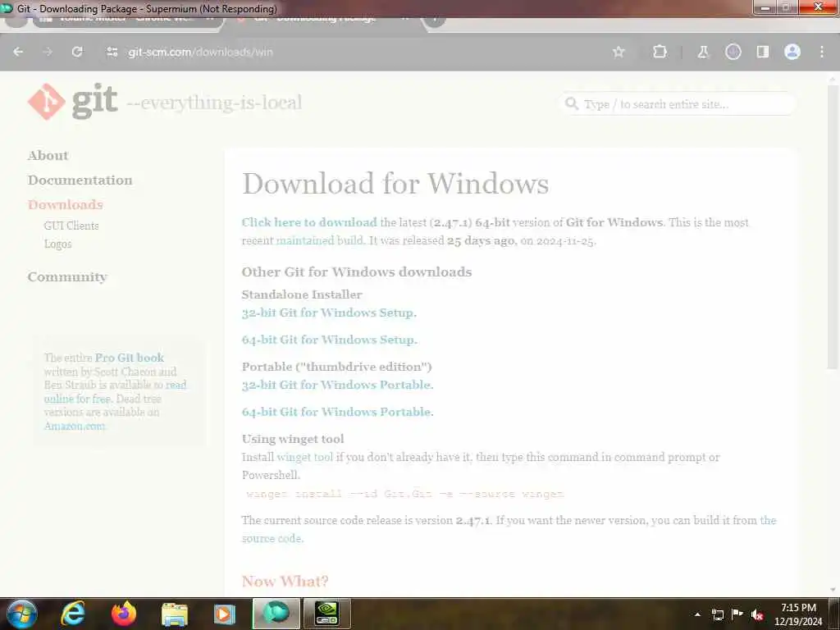Screen dimensions: 840x630
Task: Follow the 'read online for free' link
Action: tap(176, 385)
